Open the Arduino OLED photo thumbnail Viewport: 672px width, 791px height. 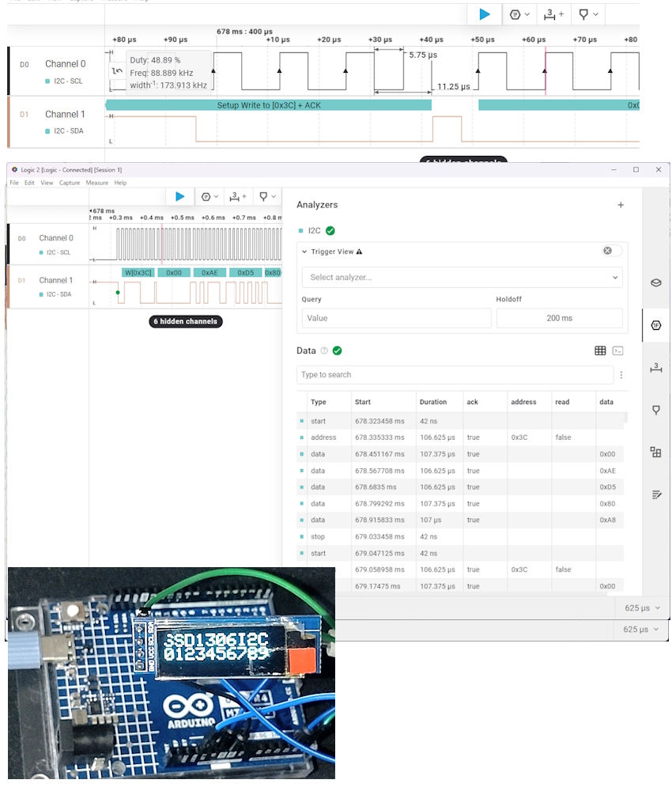(172, 673)
